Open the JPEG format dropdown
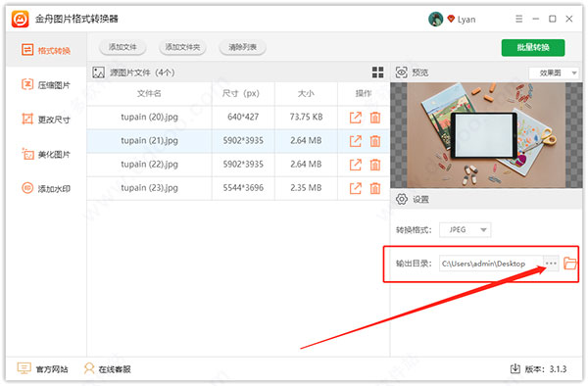 [465, 229]
